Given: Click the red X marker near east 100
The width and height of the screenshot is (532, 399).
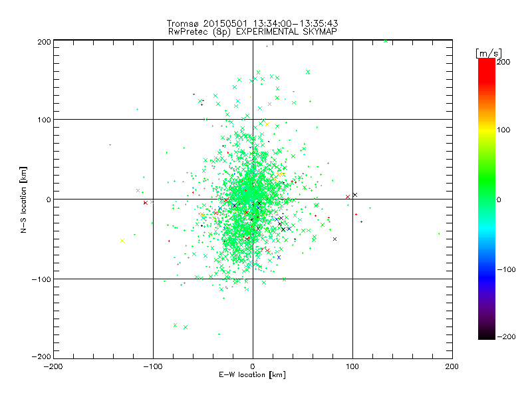Looking at the screenshot, I should pyautogui.click(x=348, y=197).
